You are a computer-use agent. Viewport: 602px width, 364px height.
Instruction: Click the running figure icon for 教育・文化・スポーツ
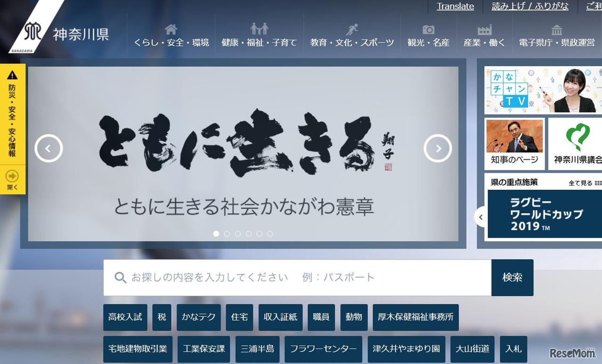[352, 29]
